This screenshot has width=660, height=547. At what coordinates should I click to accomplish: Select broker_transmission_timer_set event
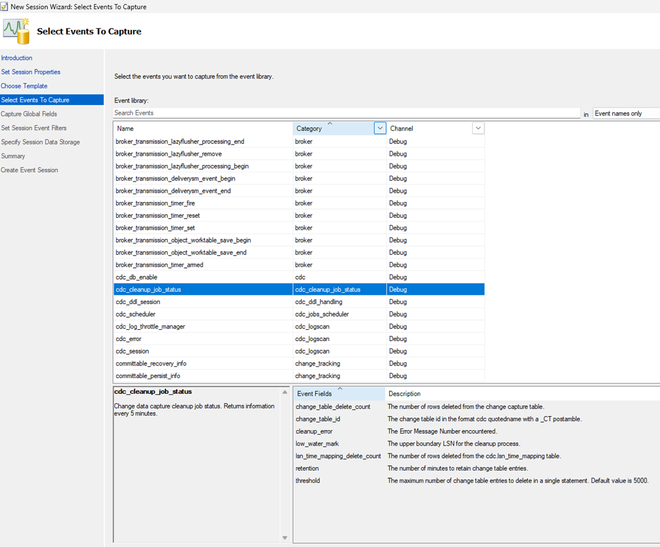coord(155,228)
